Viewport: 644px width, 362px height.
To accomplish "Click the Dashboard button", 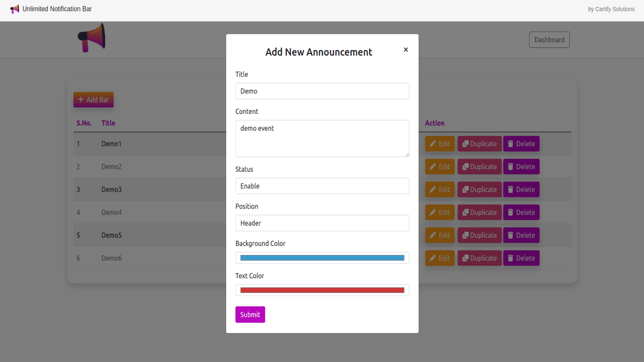I will click(549, 39).
